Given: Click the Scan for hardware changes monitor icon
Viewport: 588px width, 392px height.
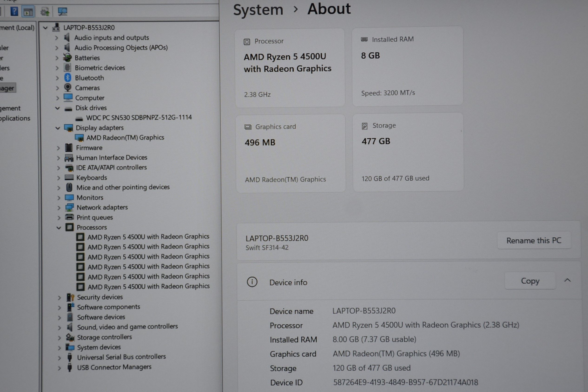Looking at the screenshot, I should pos(62,11).
